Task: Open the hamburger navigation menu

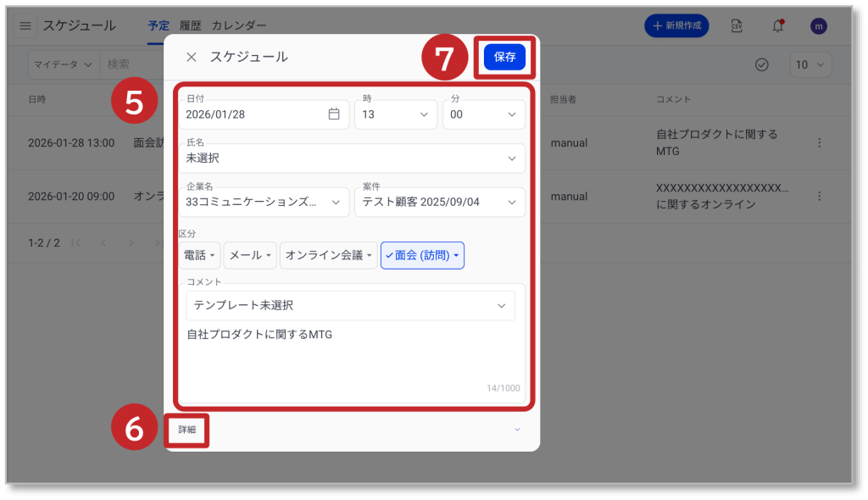Action: point(25,26)
